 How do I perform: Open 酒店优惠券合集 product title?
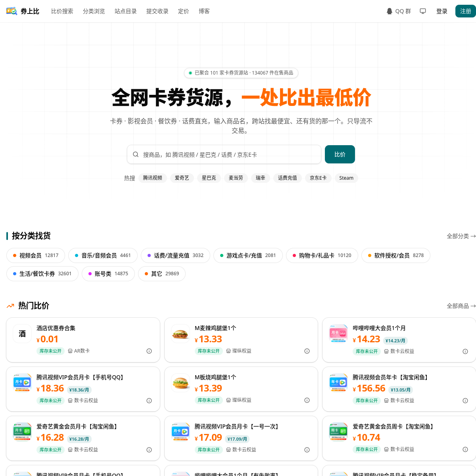(x=56, y=328)
